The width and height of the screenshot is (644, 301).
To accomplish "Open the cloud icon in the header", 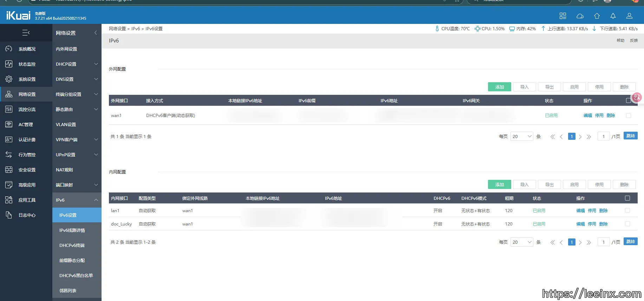I will coord(580,16).
